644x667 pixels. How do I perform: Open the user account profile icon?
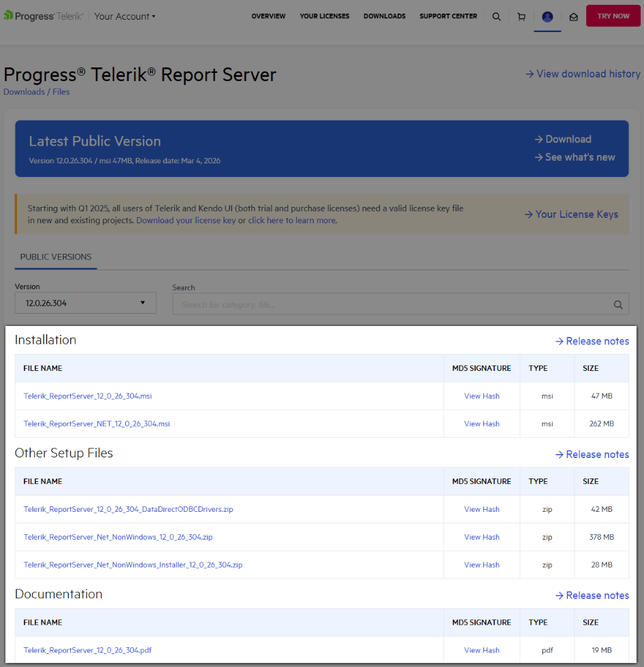point(547,16)
